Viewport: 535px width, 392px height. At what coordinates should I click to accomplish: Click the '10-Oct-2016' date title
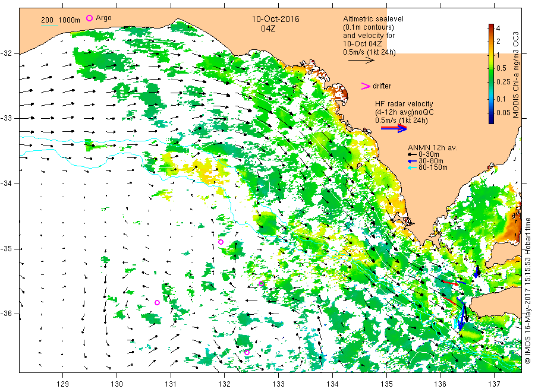275,19
